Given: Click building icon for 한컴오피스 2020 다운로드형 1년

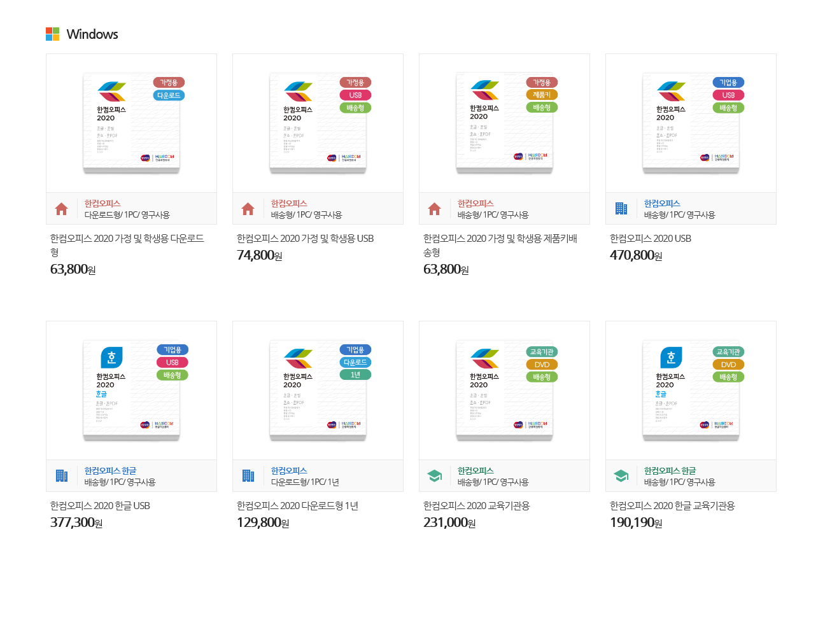Looking at the screenshot, I should click(x=248, y=476).
